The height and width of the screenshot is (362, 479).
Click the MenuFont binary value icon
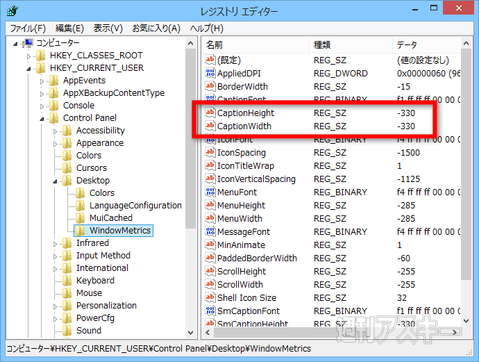coord(210,192)
